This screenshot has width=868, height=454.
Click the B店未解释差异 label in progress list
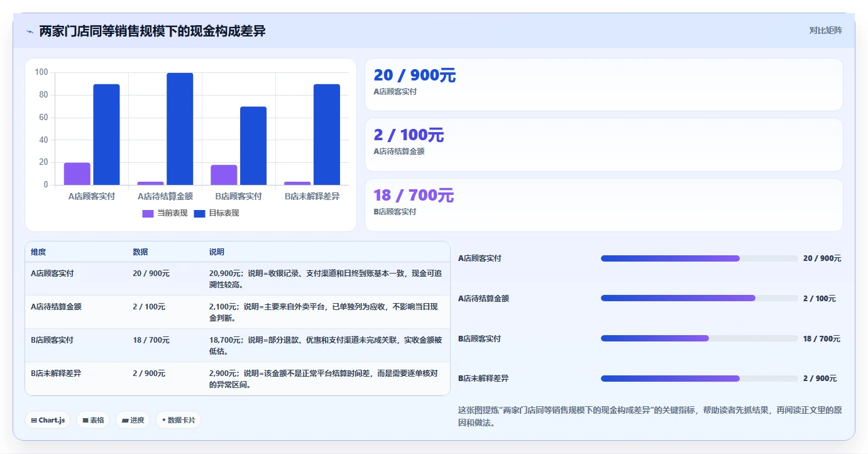(x=483, y=379)
